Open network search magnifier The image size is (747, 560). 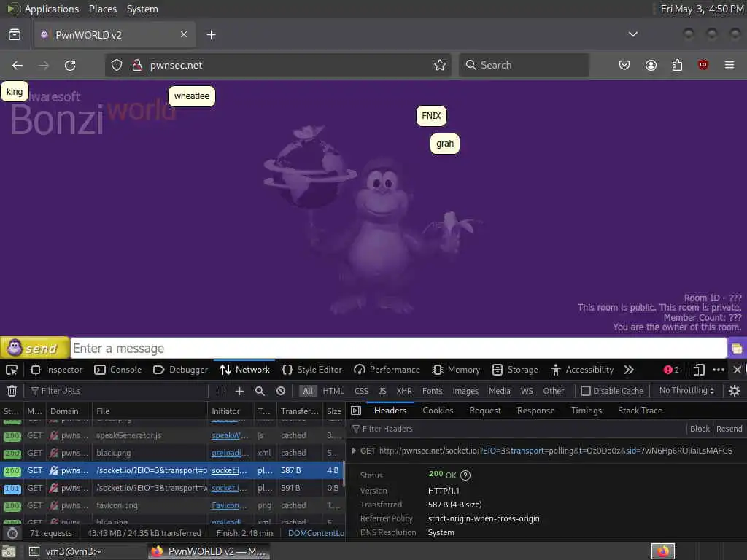click(x=260, y=391)
